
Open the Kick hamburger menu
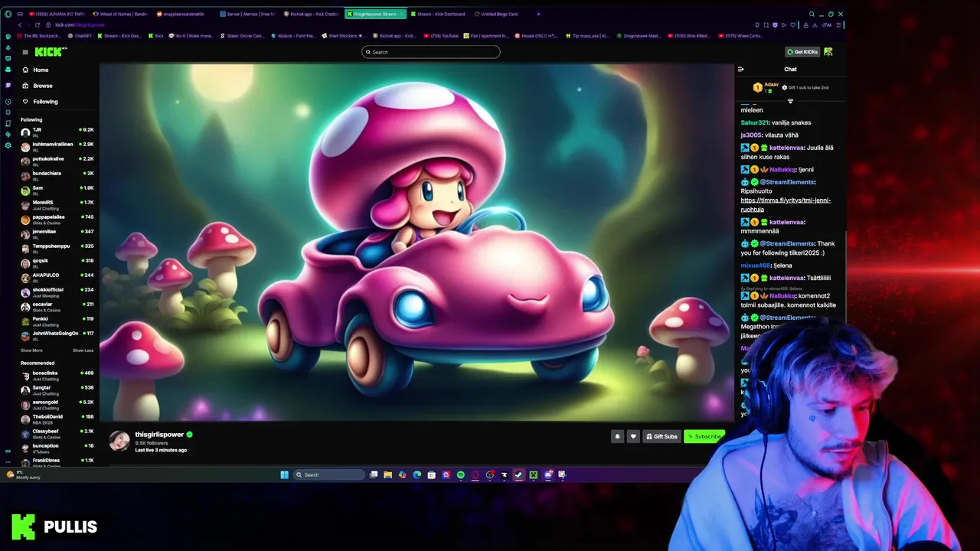tap(25, 52)
